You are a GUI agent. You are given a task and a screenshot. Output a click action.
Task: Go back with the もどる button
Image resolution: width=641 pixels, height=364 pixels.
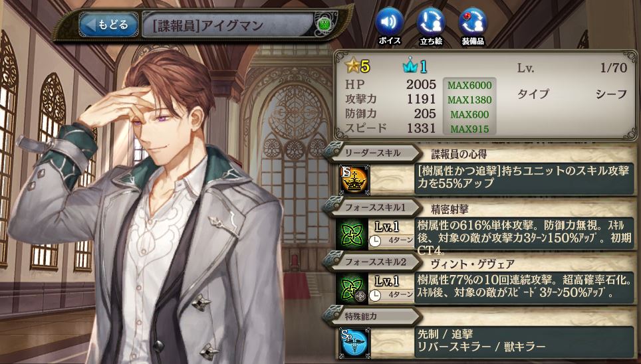click(108, 25)
